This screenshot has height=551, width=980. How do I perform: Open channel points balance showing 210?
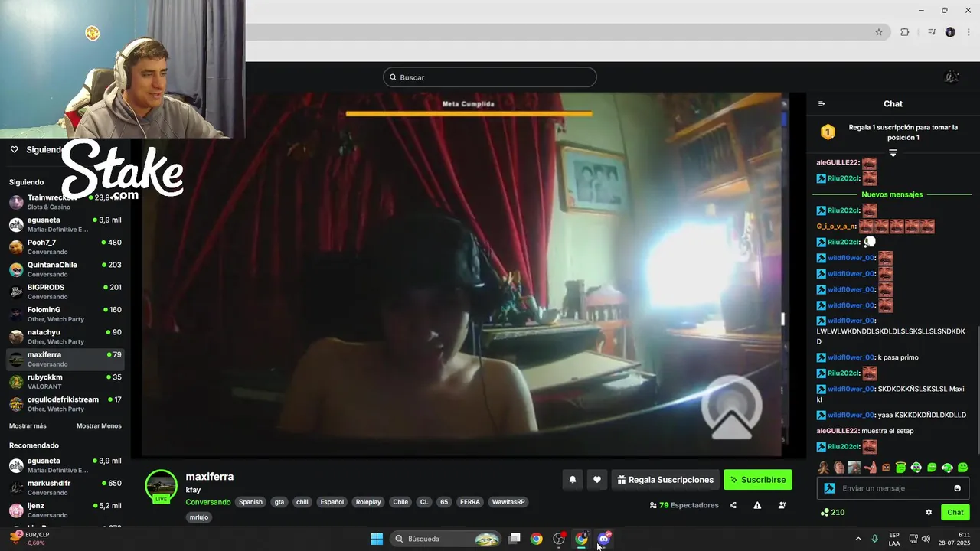(833, 512)
